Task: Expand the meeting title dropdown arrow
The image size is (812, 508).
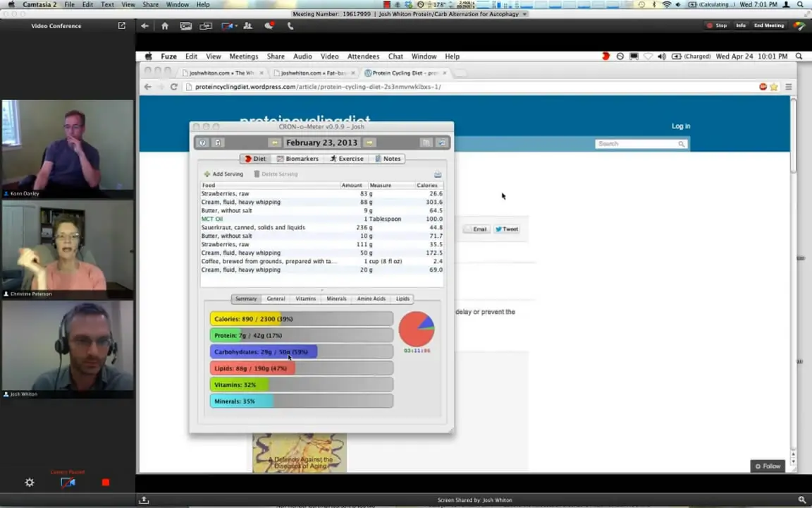Action: 524,14
